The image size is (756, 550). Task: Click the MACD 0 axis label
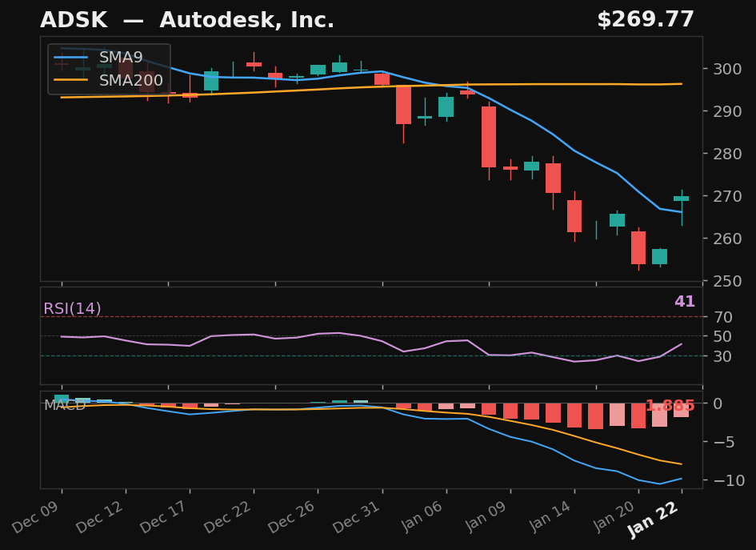(x=718, y=403)
